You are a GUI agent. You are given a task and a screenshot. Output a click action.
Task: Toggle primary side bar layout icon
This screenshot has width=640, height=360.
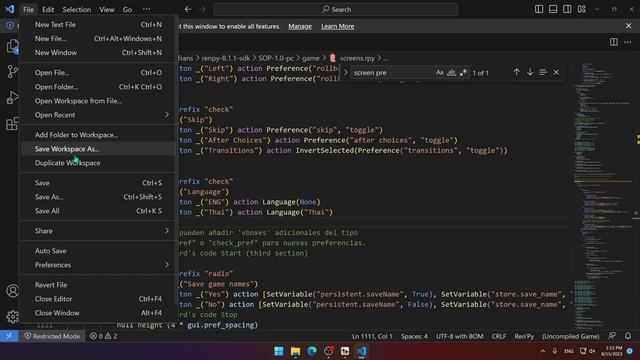point(539,9)
